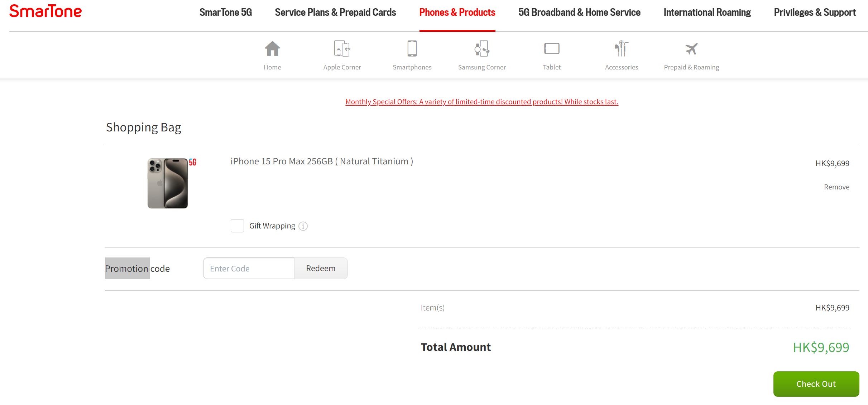Click the green Check Out button

[816, 384]
